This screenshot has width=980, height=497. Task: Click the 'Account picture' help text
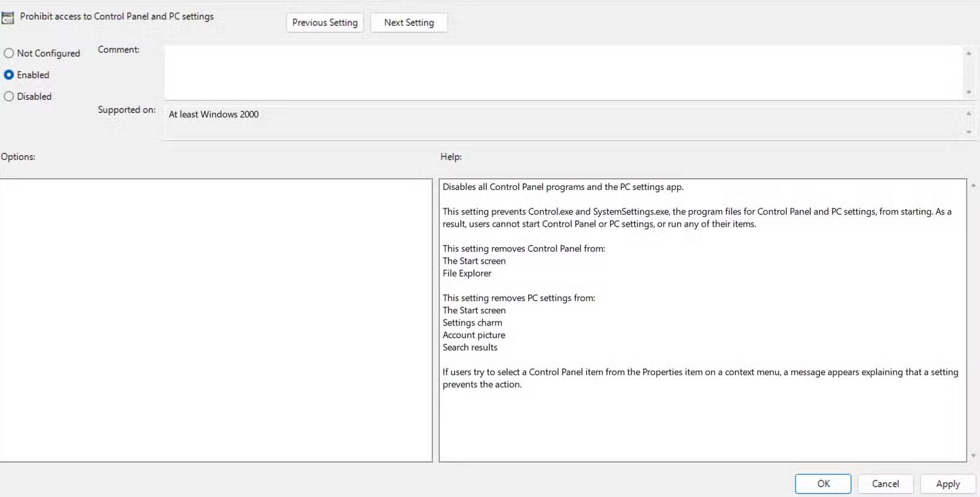point(474,335)
